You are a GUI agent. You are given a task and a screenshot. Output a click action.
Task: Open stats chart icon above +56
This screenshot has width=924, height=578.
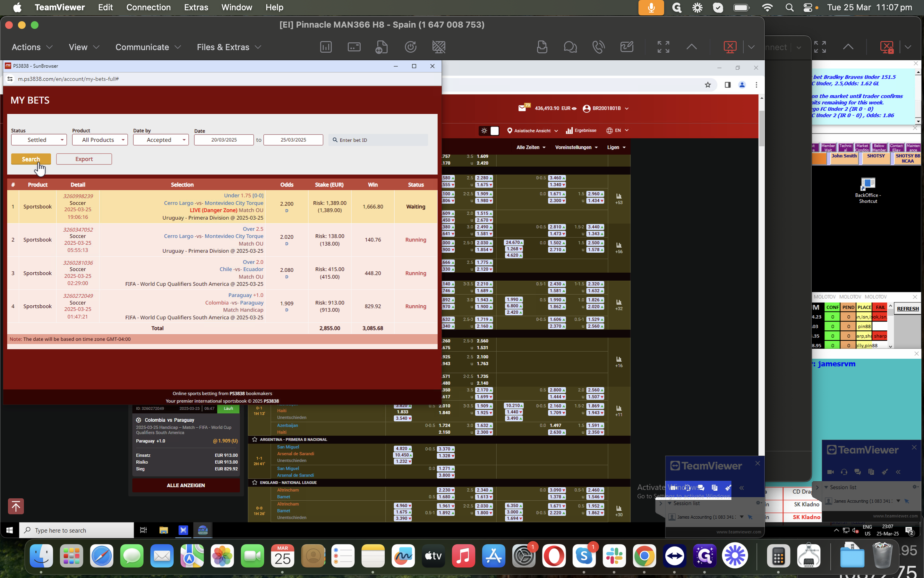click(619, 245)
